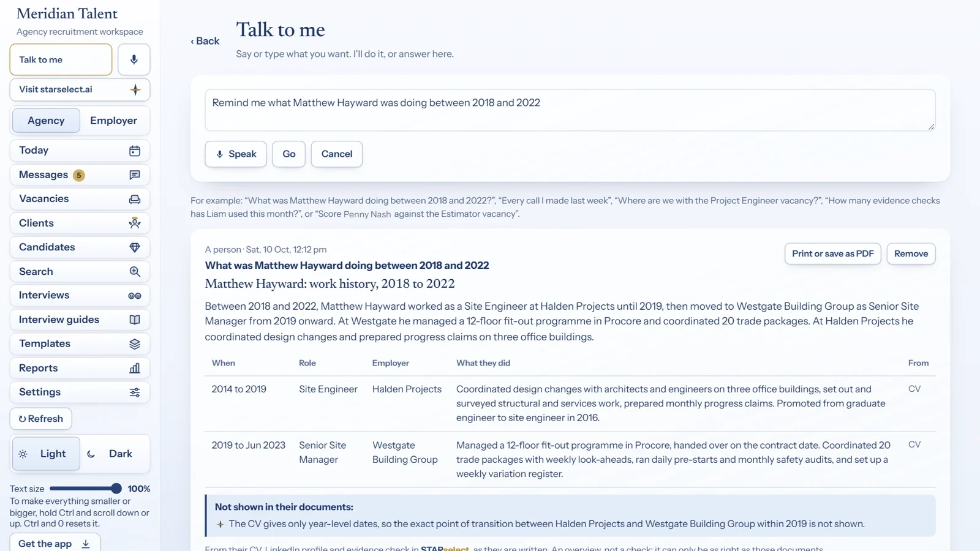The width and height of the screenshot is (980, 551).
Task: Go back using the Back link
Action: click(205, 41)
